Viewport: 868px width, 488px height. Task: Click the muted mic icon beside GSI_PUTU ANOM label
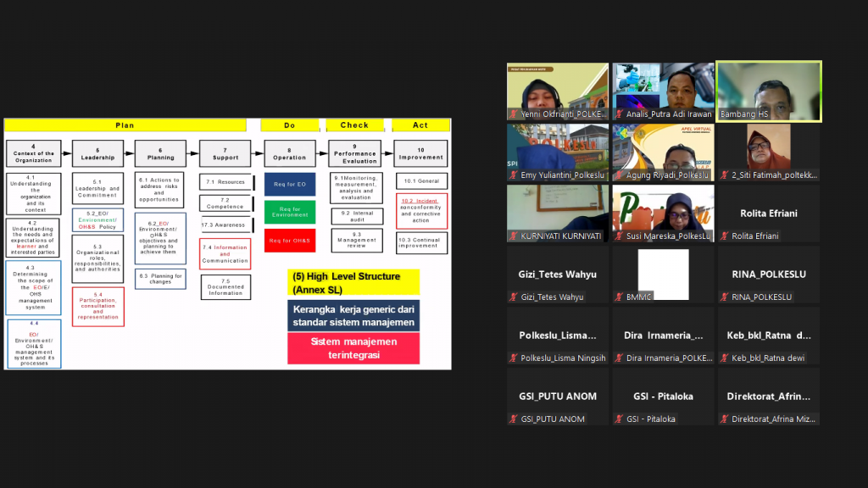514,419
